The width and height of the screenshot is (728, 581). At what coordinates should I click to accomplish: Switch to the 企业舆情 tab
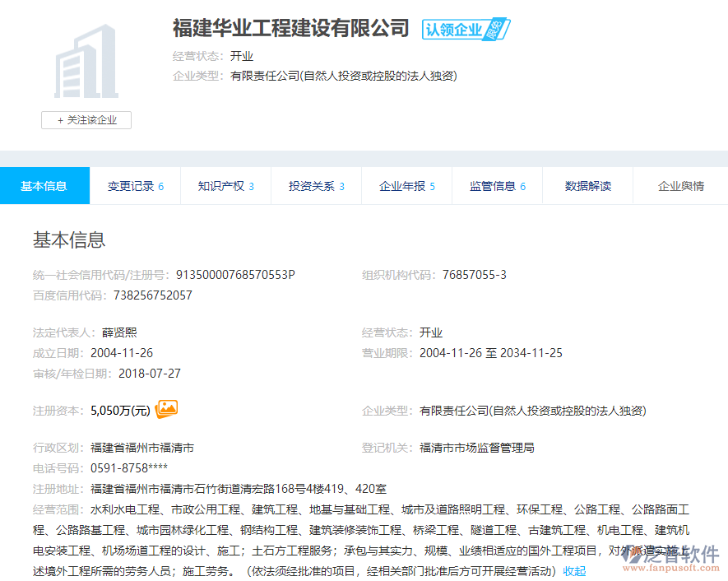(680, 186)
